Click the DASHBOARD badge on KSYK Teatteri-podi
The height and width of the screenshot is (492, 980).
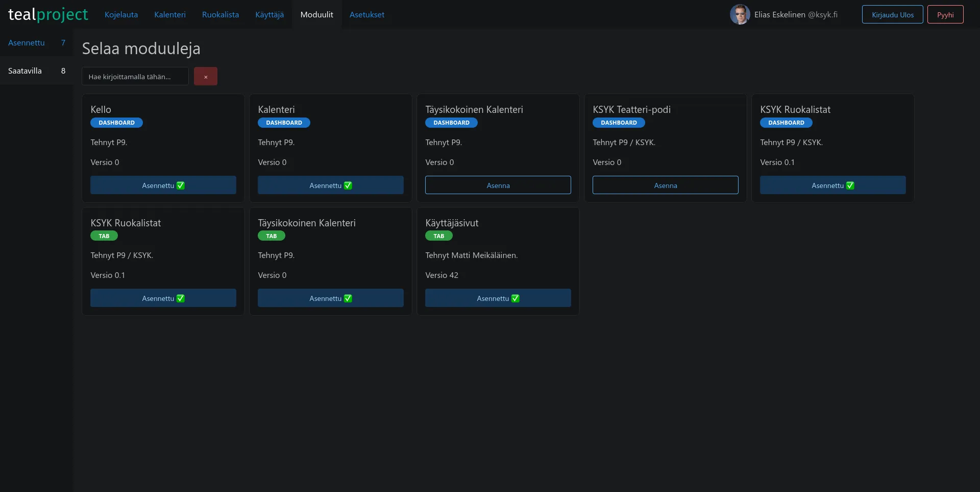(x=618, y=123)
